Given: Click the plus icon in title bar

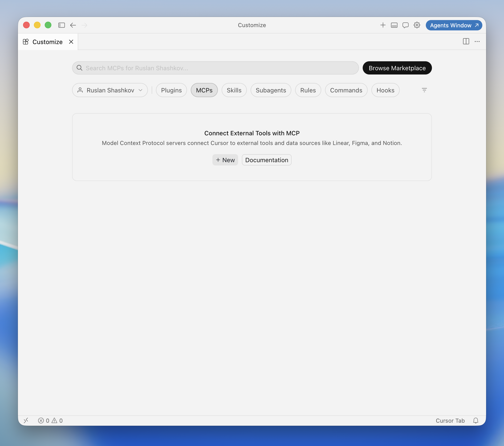Looking at the screenshot, I should tap(383, 25).
